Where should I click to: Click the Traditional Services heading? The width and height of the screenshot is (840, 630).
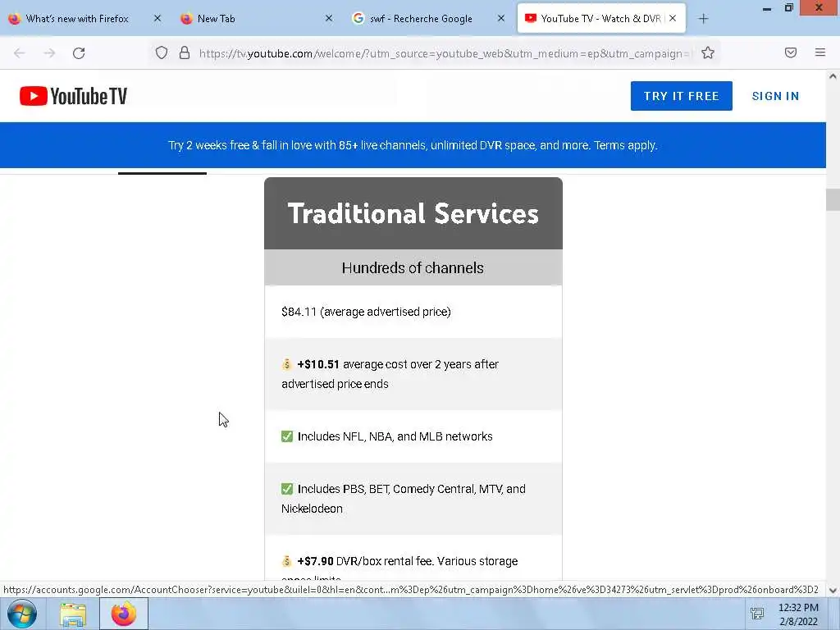[x=413, y=213]
